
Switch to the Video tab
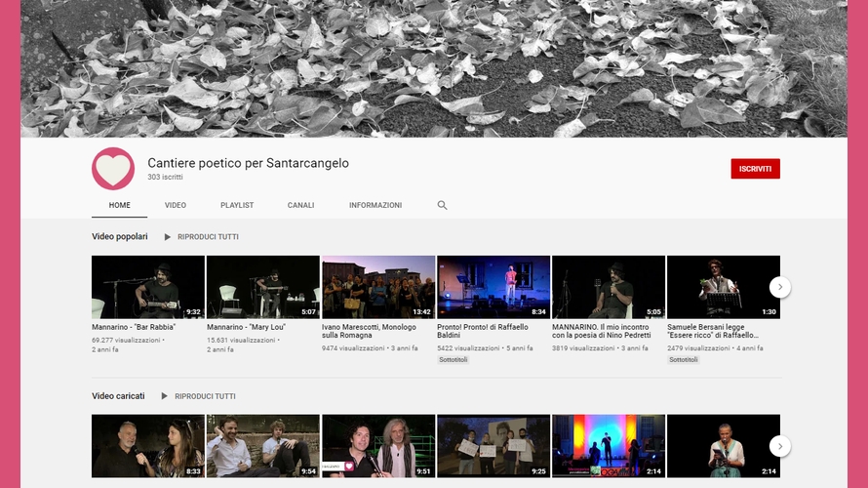point(176,206)
